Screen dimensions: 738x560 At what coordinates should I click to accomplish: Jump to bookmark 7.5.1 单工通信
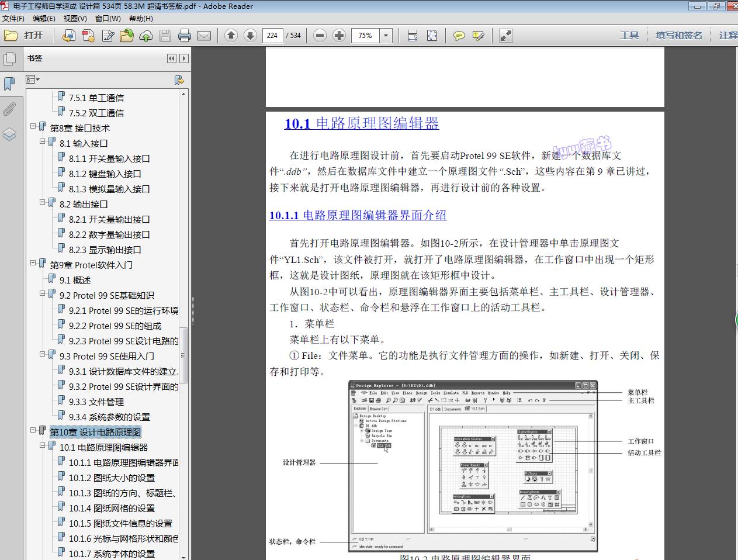pyautogui.click(x=96, y=98)
